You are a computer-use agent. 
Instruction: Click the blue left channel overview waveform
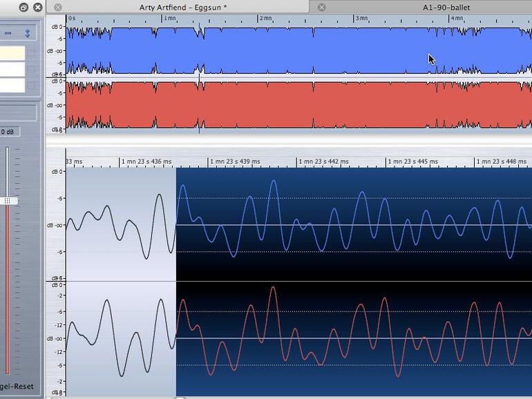point(298,51)
